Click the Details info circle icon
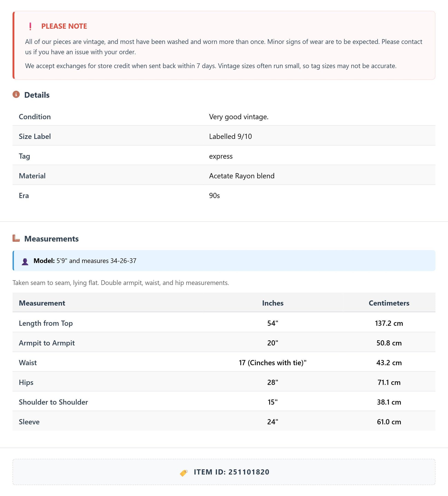Viewport: 448px width, 496px height. (x=16, y=94)
